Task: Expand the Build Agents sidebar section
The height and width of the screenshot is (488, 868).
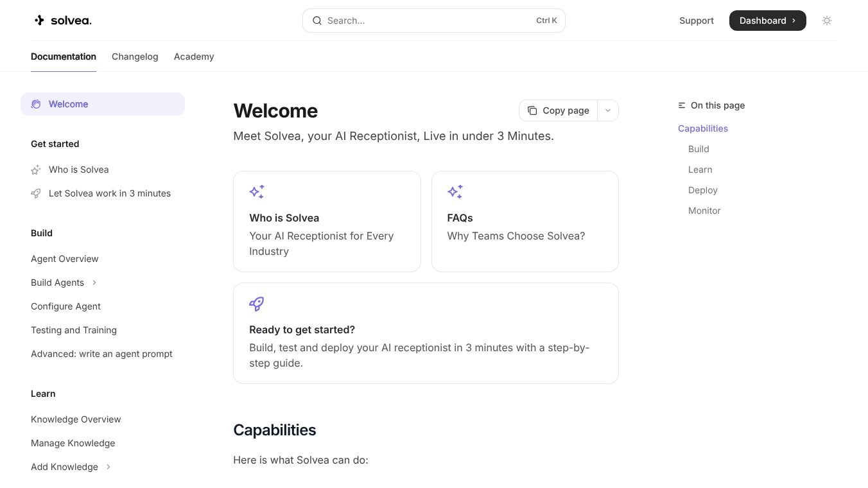Action: (x=94, y=283)
